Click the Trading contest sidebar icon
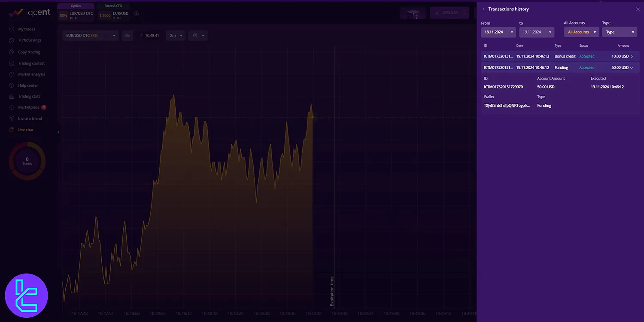Viewport: 644px width, 322px height. click(x=12, y=63)
